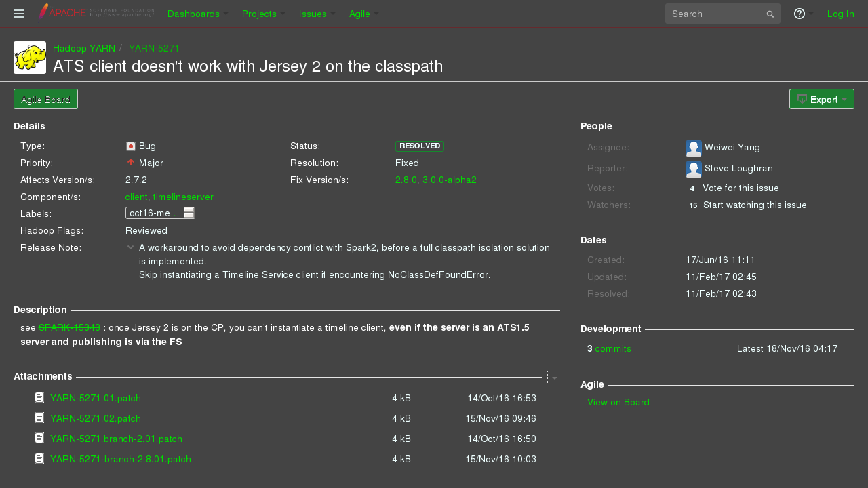
Task: Click the Export button's download icon
Action: tap(802, 99)
